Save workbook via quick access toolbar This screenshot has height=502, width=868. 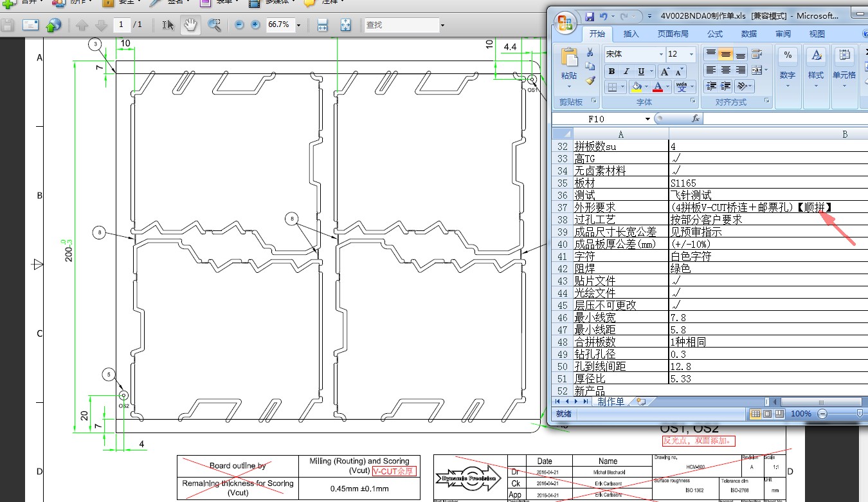[590, 16]
